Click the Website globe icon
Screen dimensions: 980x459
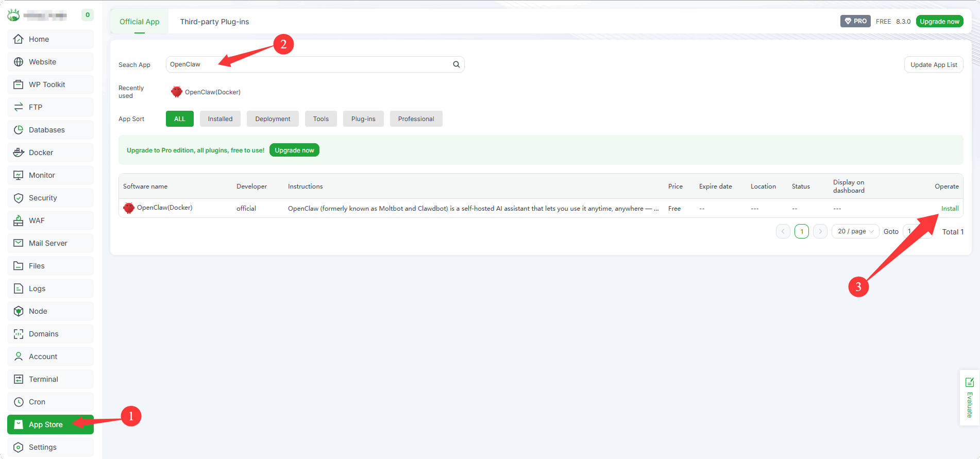click(19, 62)
